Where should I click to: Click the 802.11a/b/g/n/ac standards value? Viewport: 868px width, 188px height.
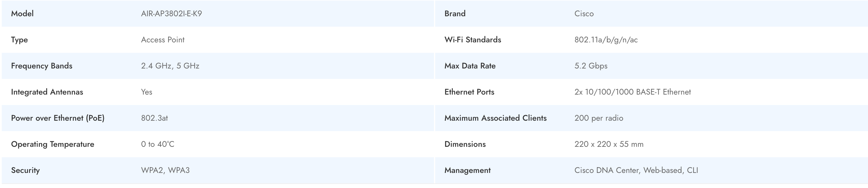(x=606, y=40)
